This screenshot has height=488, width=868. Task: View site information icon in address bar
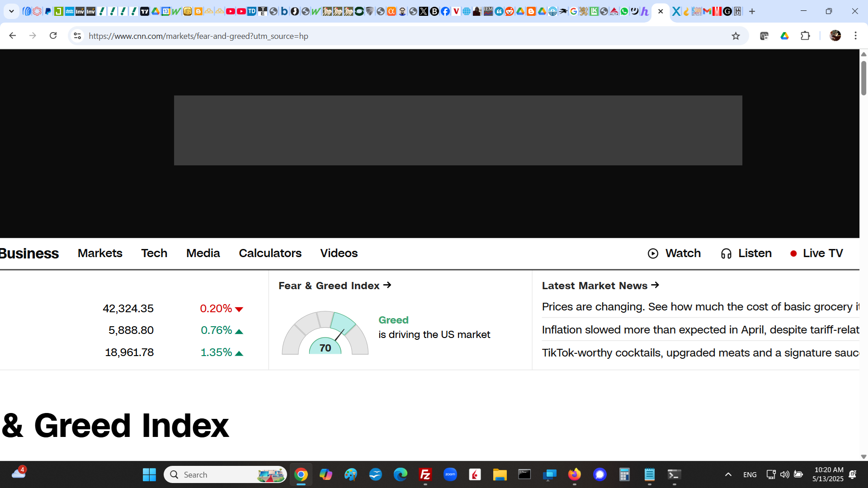[x=77, y=36]
